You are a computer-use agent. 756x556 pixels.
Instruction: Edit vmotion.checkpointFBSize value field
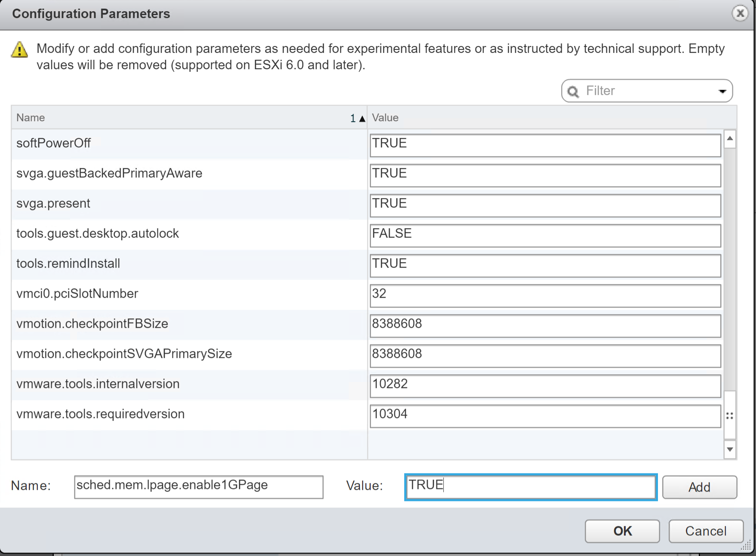point(545,326)
